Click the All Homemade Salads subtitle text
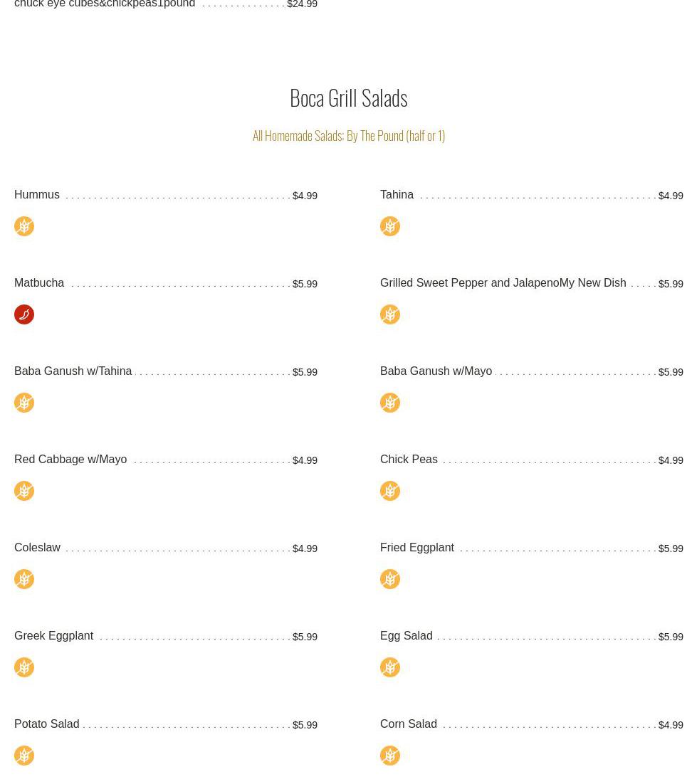The height and width of the screenshot is (784, 687). pyautogui.click(x=348, y=135)
